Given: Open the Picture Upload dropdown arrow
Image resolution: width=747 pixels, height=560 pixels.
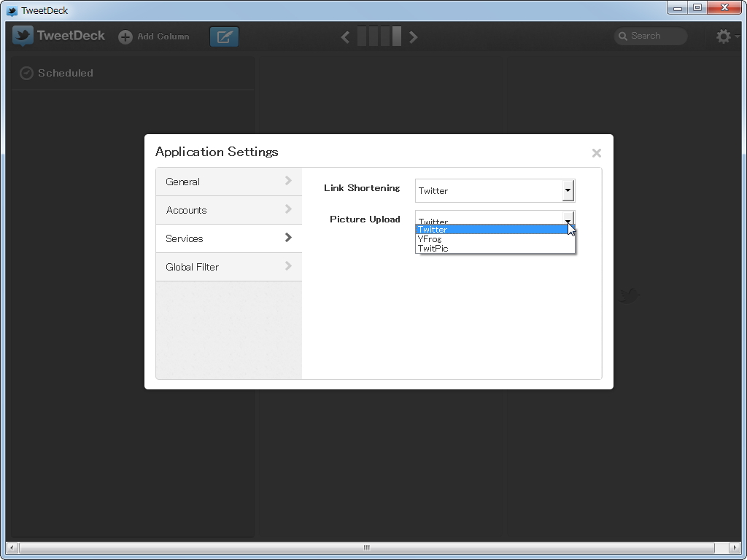Looking at the screenshot, I should pos(568,220).
